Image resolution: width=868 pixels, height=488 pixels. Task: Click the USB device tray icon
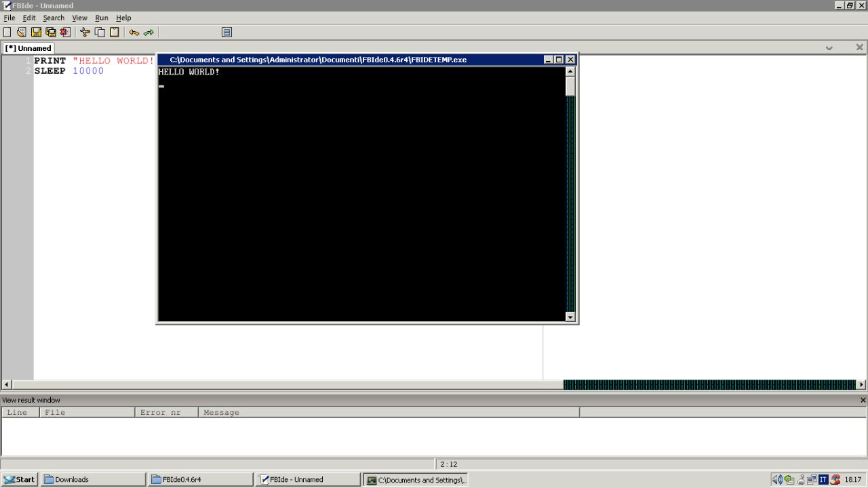[800, 479]
